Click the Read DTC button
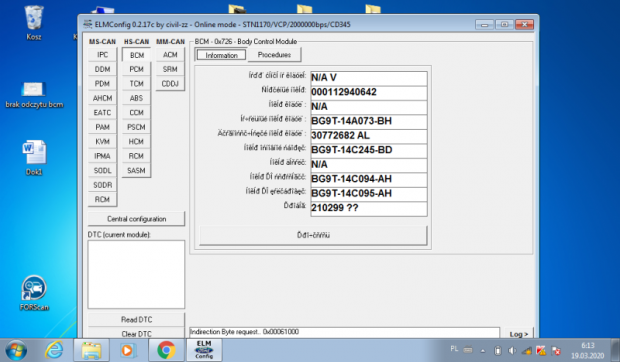The width and height of the screenshot is (620, 362). (x=136, y=319)
